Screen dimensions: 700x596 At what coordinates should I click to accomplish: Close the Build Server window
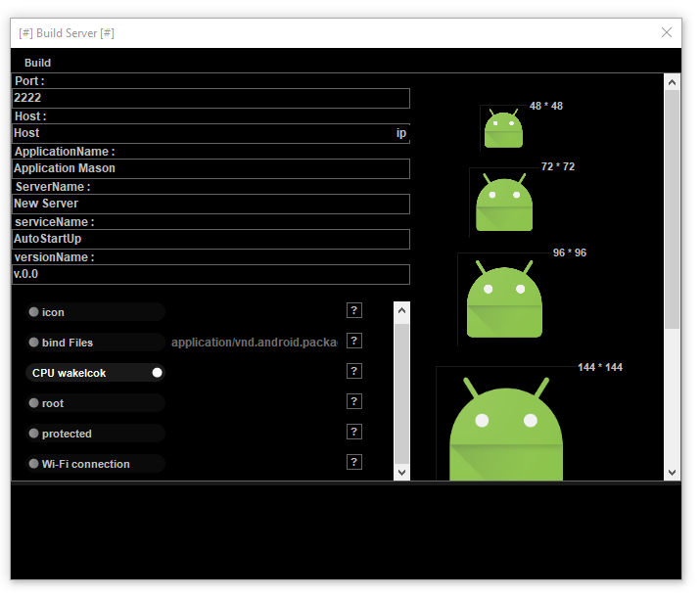pyautogui.click(x=667, y=32)
